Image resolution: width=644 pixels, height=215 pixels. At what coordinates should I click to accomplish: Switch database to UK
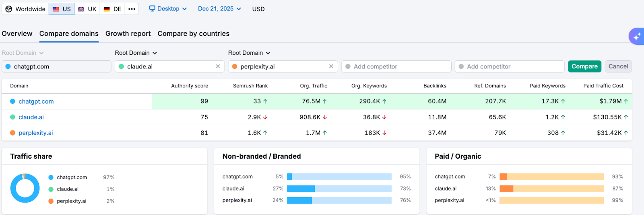87,9
